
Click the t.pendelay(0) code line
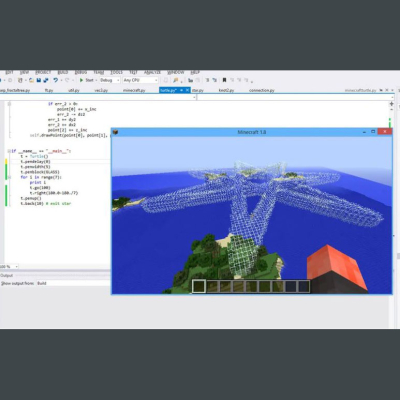tap(35, 162)
